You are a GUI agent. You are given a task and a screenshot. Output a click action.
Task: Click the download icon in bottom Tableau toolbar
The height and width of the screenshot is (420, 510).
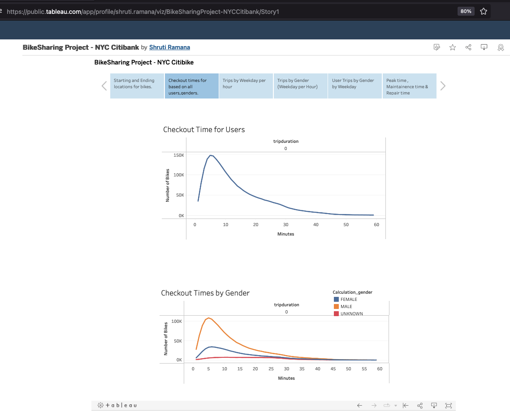(434, 405)
